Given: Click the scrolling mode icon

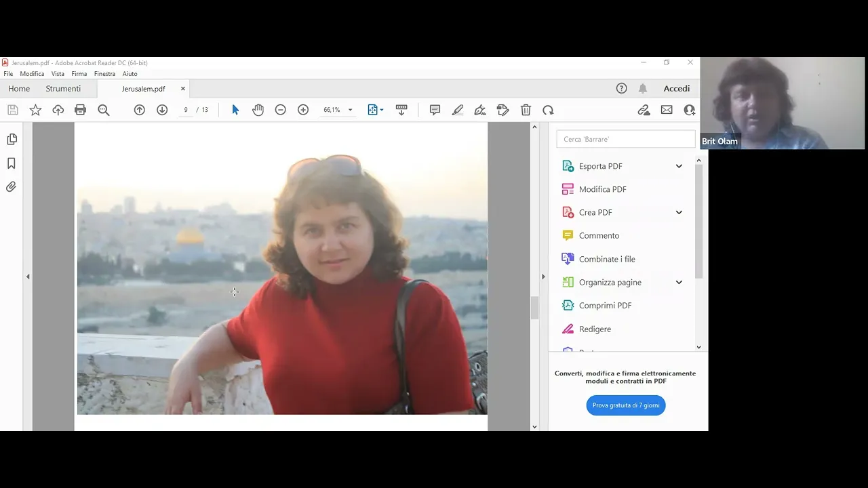Looking at the screenshot, I should [401, 110].
